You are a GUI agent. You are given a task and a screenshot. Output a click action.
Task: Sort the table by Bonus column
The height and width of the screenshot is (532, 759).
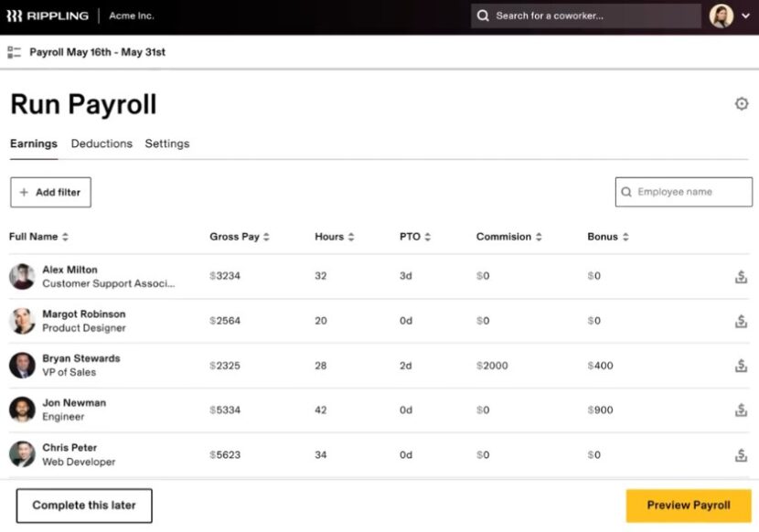click(x=608, y=237)
